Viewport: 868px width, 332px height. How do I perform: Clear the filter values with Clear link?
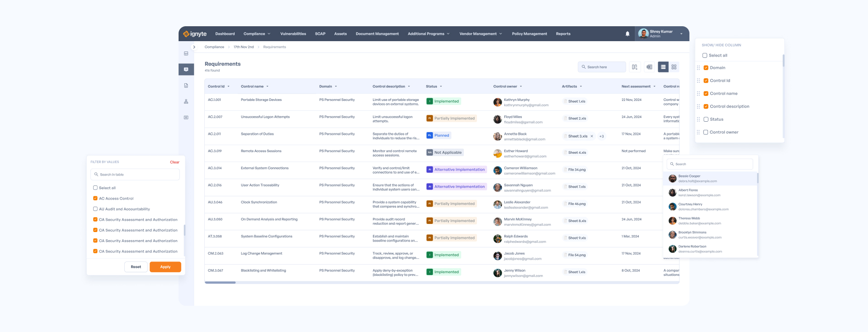(x=175, y=162)
